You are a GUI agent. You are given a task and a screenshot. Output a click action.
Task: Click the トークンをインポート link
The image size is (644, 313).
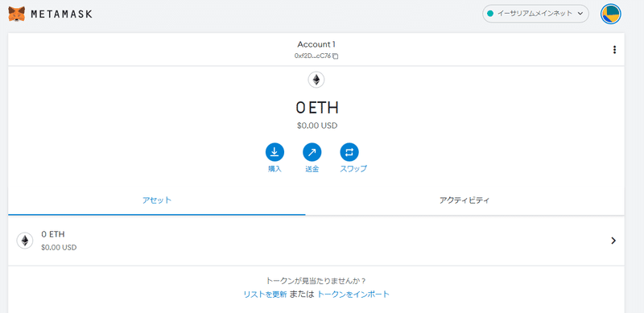coord(353,294)
